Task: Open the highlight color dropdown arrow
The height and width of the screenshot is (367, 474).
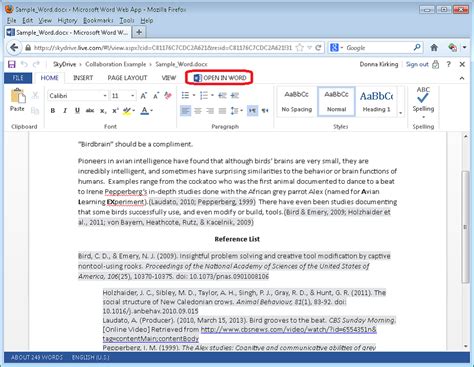Action: point(134,111)
